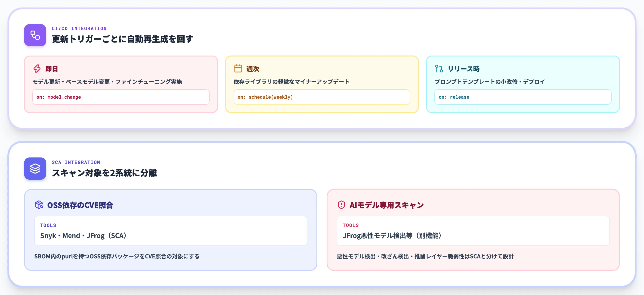
Task: Click the purple CI/CD integration workflow icon
Action: pos(35,35)
